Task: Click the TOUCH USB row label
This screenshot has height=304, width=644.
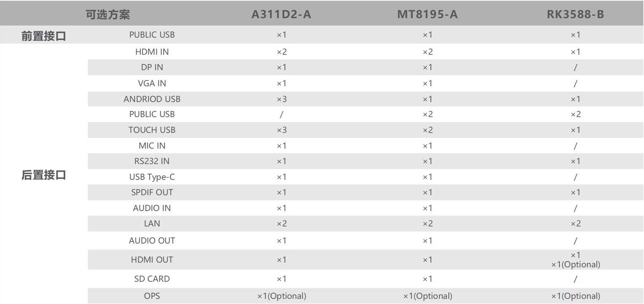Action: (x=152, y=130)
